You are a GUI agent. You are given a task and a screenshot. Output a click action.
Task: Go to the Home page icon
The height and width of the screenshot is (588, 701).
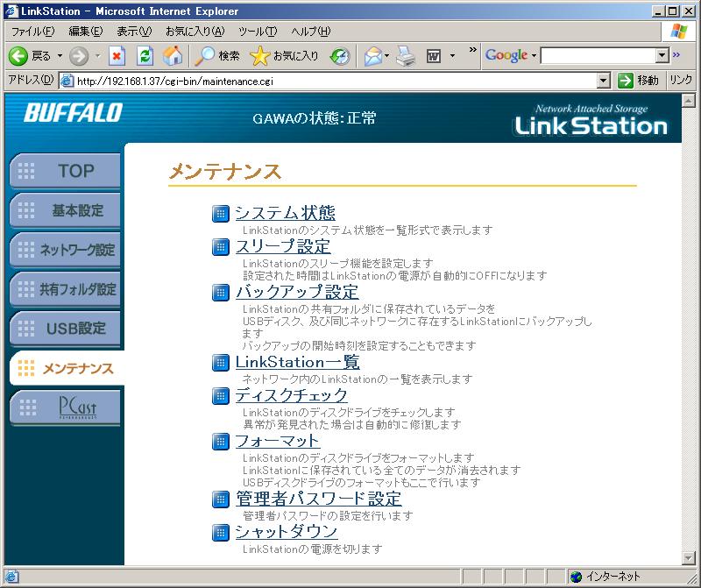click(x=173, y=56)
